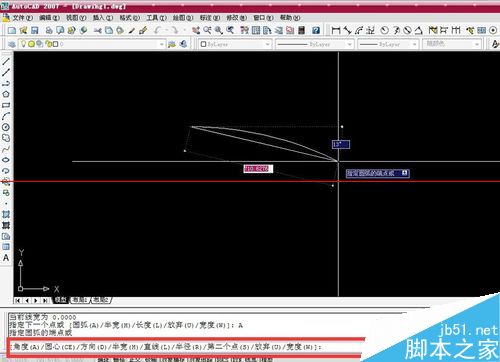Switch to the 布局1 layout tab
Image resolution: width=500 pixels, height=362 pixels.
click(80, 300)
